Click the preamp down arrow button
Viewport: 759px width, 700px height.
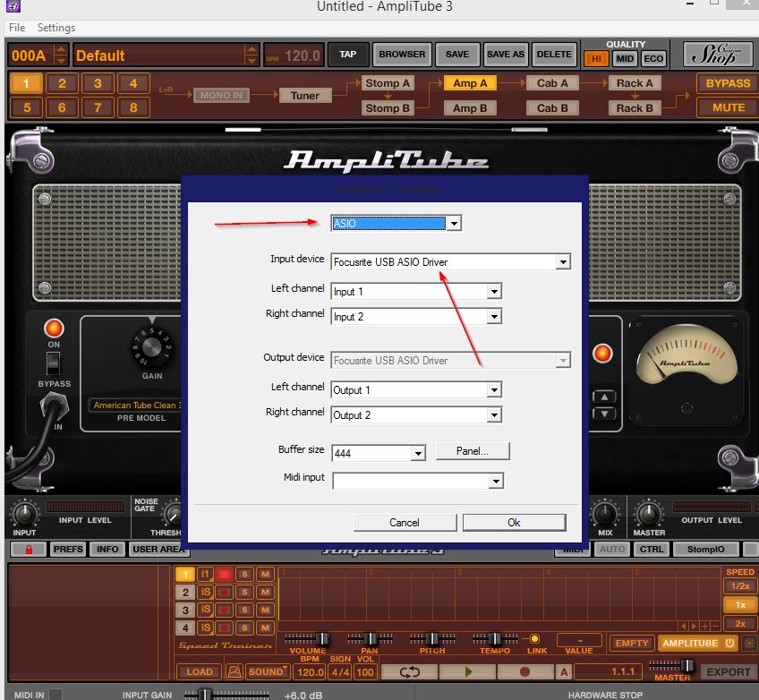pyautogui.click(x=604, y=414)
